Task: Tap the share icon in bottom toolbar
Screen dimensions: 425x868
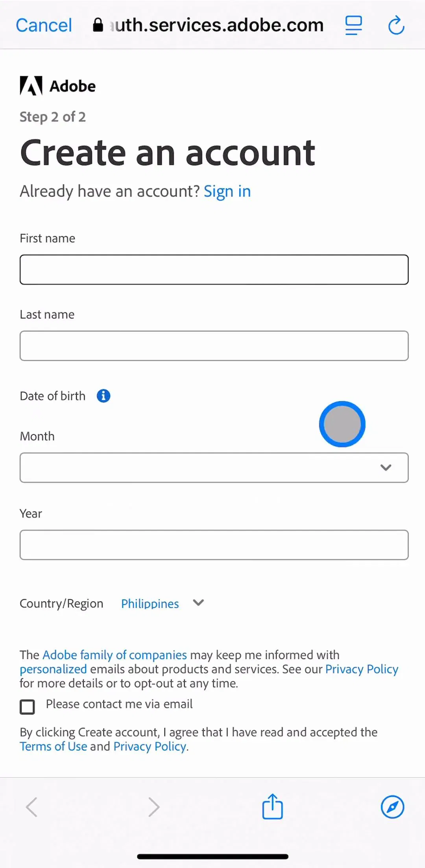Action: pyautogui.click(x=272, y=807)
